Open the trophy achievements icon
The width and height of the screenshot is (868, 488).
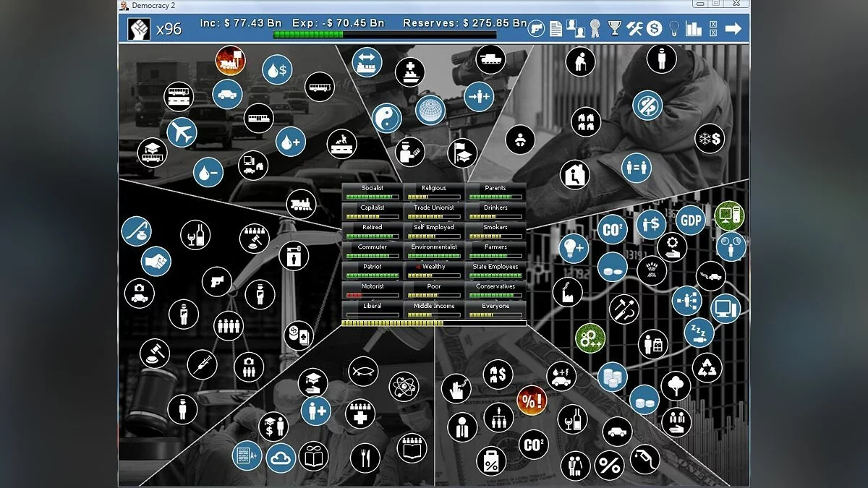615,29
